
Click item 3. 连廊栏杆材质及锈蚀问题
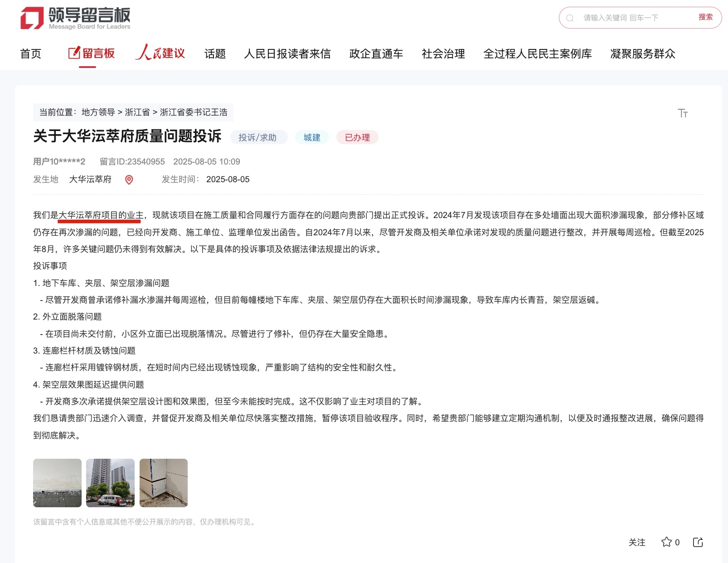(84, 351)
